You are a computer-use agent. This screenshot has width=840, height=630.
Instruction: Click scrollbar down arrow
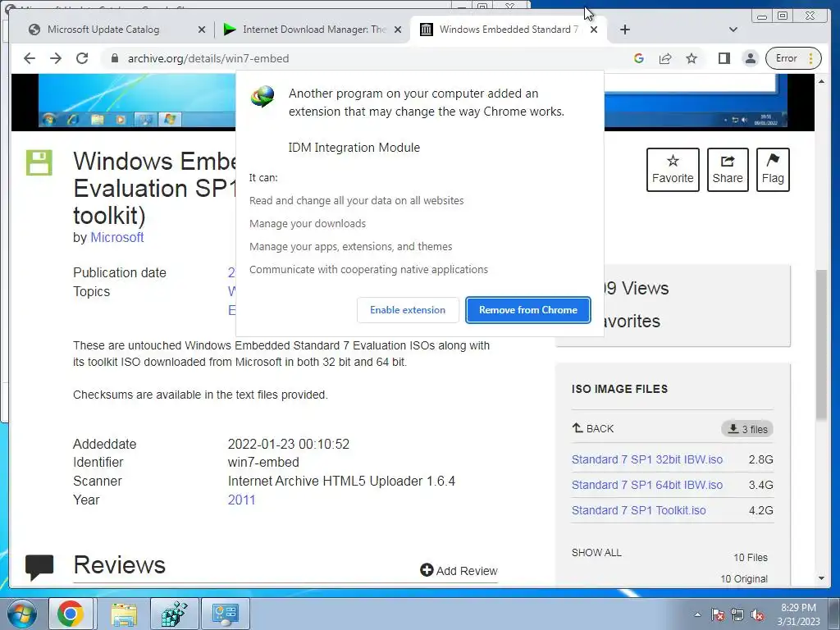(x=821, y=578)
